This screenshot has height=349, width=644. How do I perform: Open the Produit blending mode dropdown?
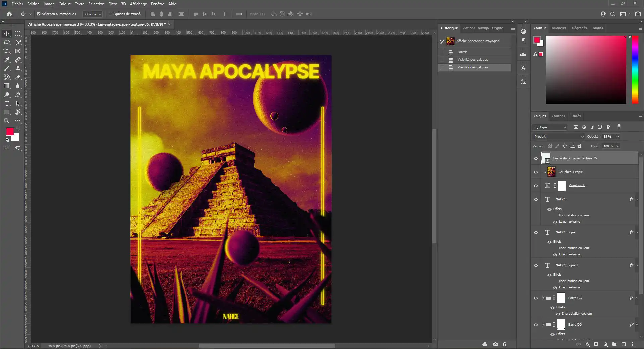click(x=558, y=137)
